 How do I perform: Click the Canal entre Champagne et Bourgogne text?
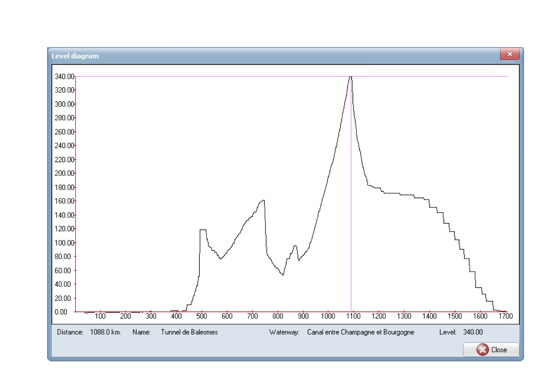[360, 332]
